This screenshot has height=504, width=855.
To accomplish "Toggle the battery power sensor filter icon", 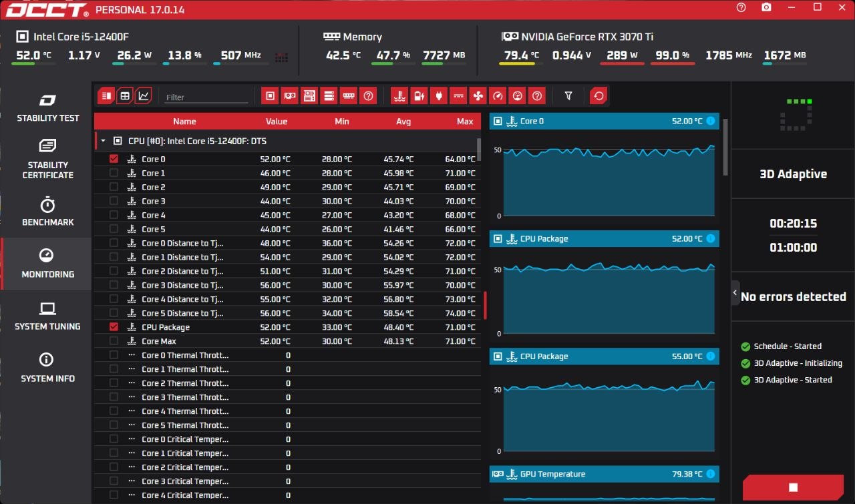I will (x=419, y=96).
